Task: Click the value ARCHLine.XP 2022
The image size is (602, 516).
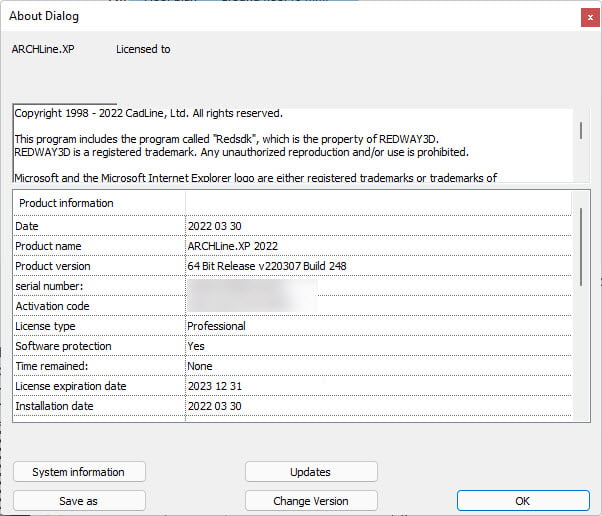Action: (x=233, y=246)
